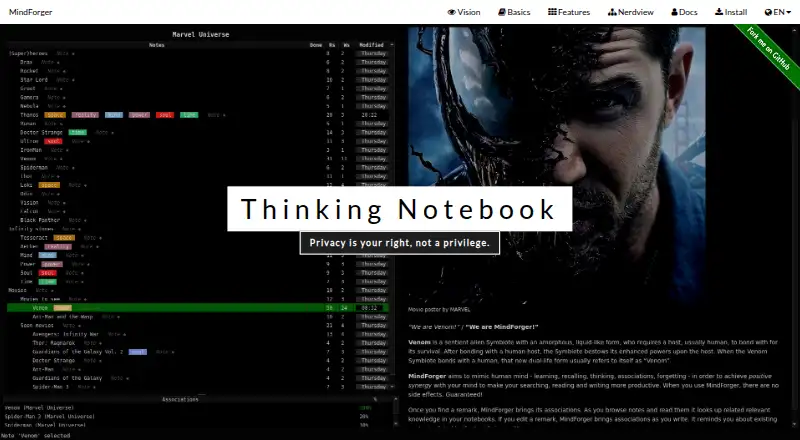Click the 'Movie poster by MARVEL' caption
The width and height of the screenshot is (800, 440).
coord(439,309)
